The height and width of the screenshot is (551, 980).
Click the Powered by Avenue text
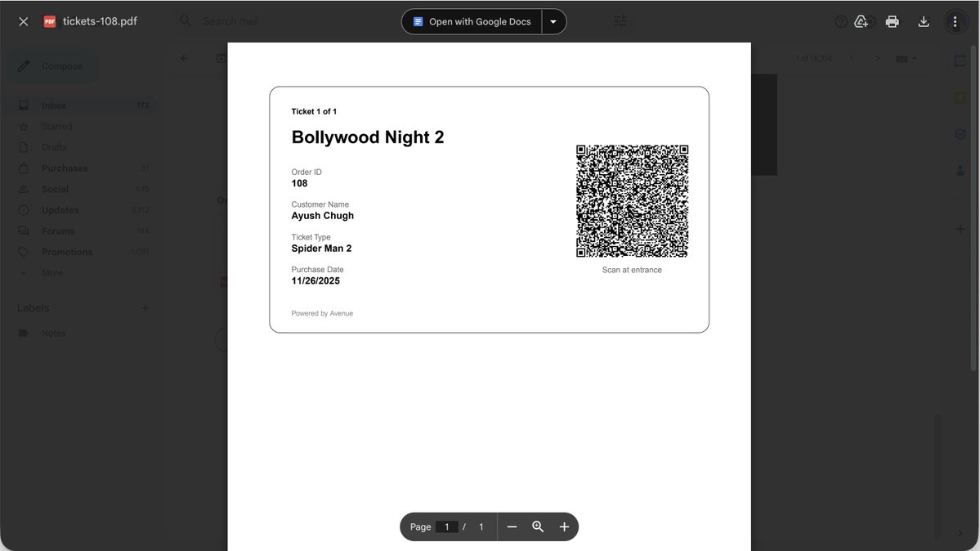[322, 313]
